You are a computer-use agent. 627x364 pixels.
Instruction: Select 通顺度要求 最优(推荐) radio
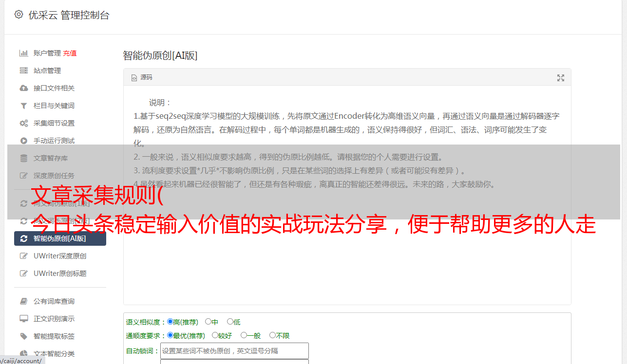click(x=170, y=335)
